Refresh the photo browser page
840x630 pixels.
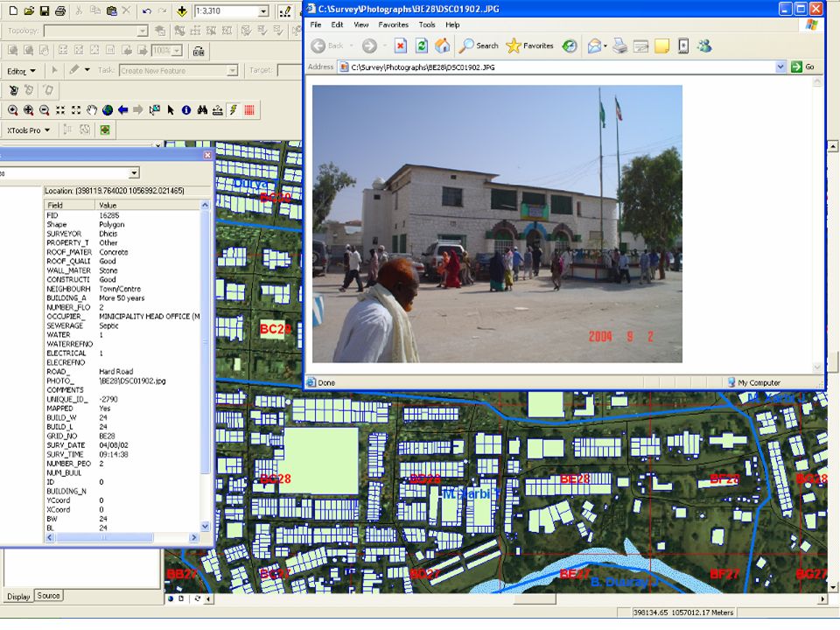422,46
